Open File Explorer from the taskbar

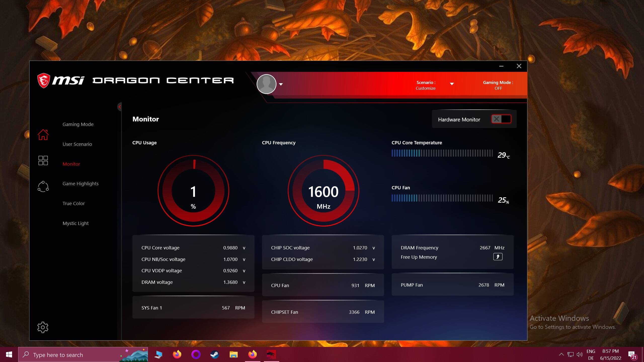point(233,354)
